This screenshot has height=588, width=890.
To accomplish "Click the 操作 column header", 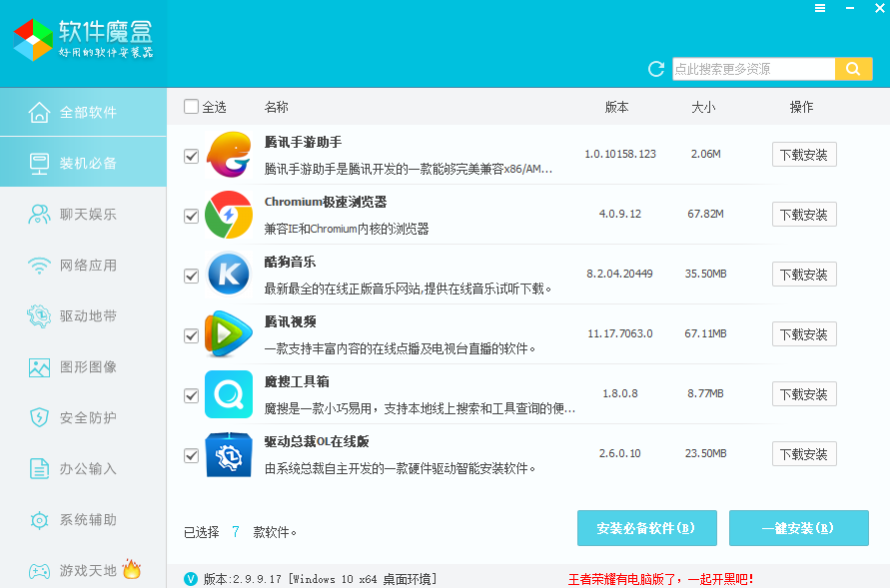I will click(801, 107).
